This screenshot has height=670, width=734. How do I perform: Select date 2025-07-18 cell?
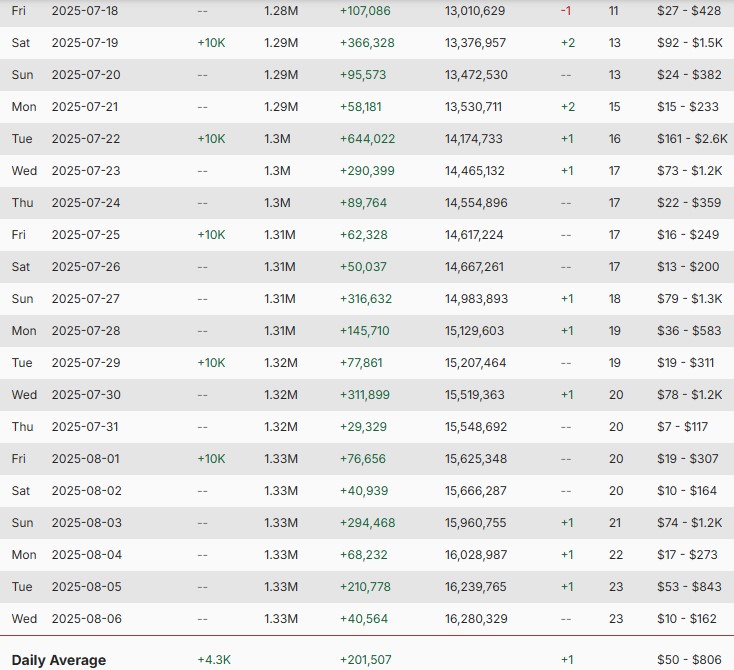point(85,11)
